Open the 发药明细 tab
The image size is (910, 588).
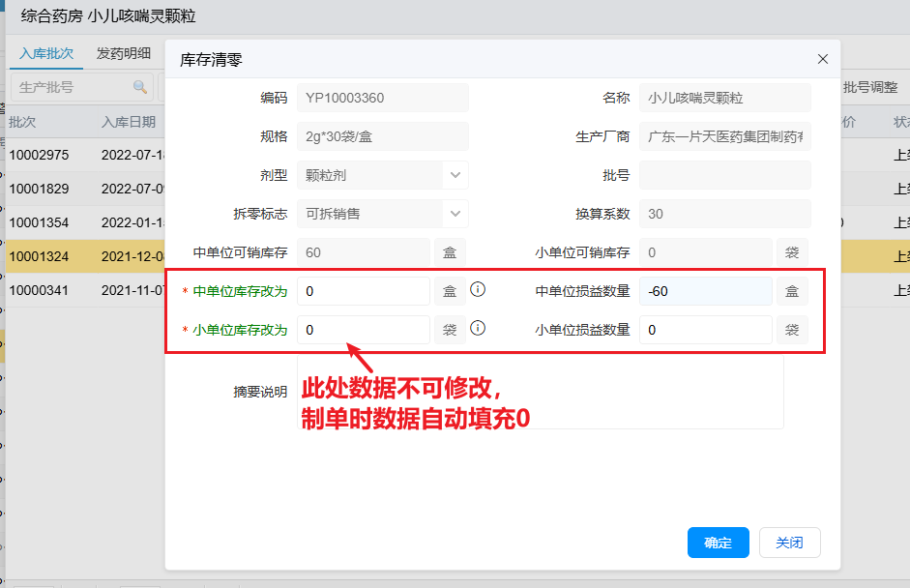[x=124, y=53]
